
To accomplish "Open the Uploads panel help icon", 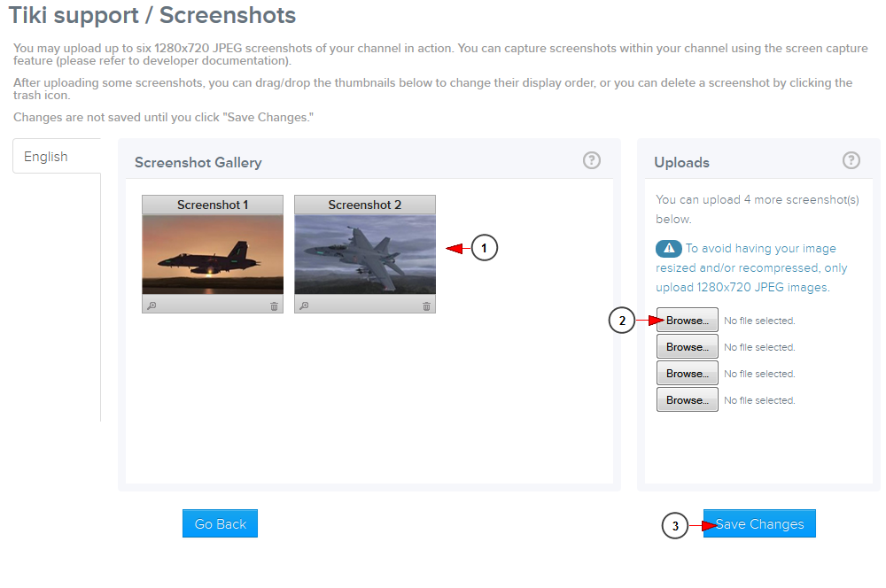I will tap(851, 160).
